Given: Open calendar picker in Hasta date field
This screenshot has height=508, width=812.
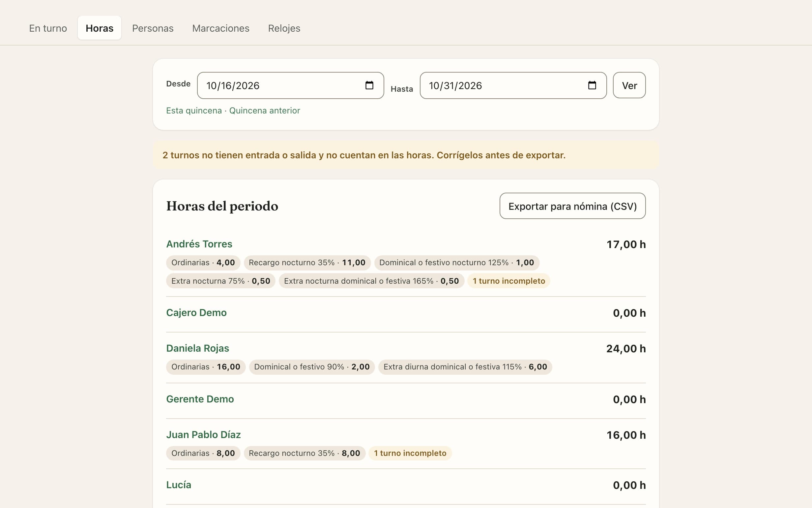Looking at the screenshot, I should pyautogui.click(x=592, y=85).
